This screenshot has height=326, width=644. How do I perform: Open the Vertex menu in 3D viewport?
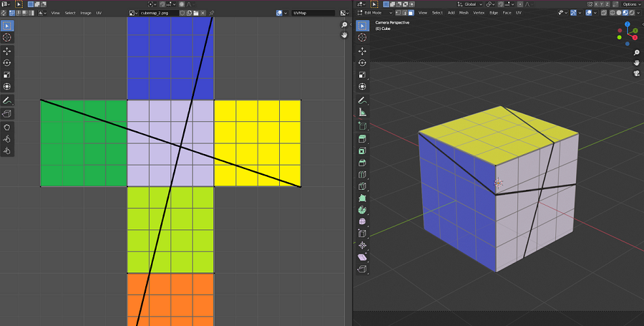click(479, 13)
